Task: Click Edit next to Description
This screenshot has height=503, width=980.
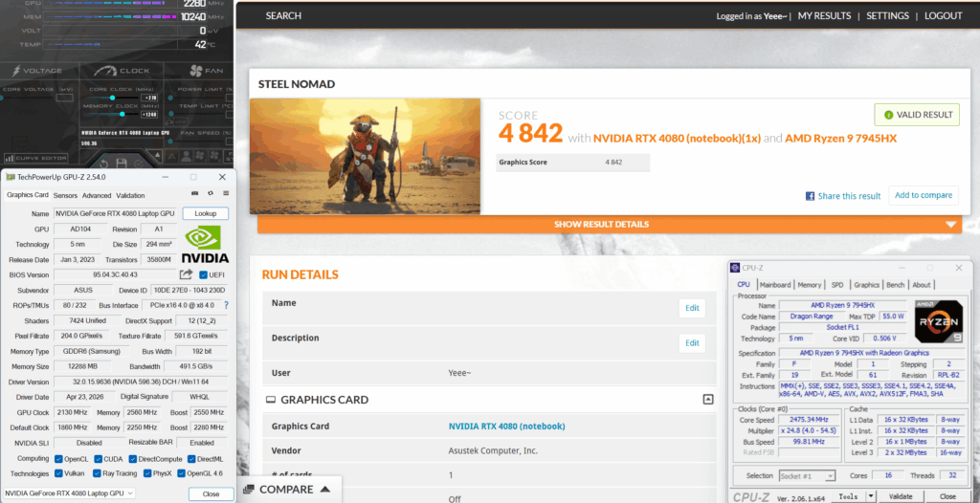Action: pos(692,343)
